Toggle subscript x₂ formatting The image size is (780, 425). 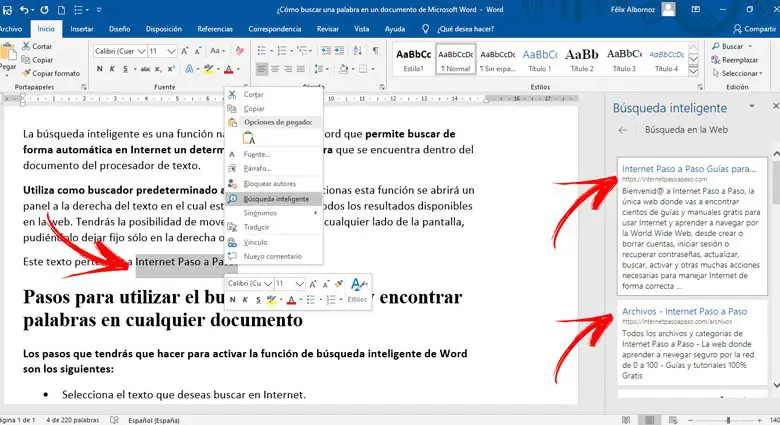click(158, 69)
